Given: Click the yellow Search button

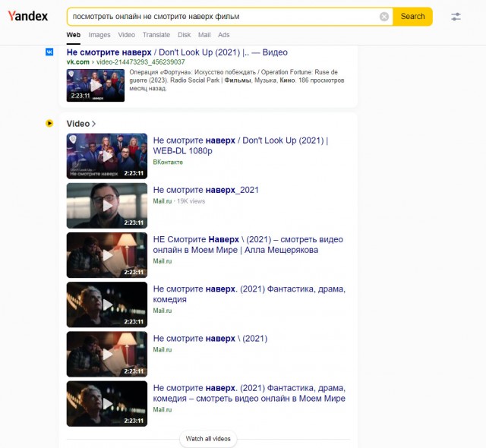Looking at the screenshot, I should 412,17.
